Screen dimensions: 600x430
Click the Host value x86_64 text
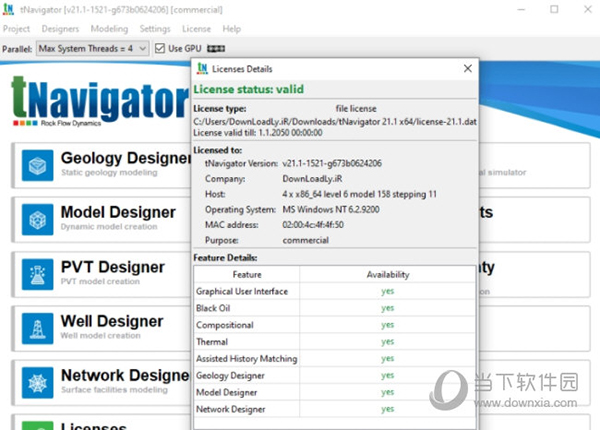point(359,194)
